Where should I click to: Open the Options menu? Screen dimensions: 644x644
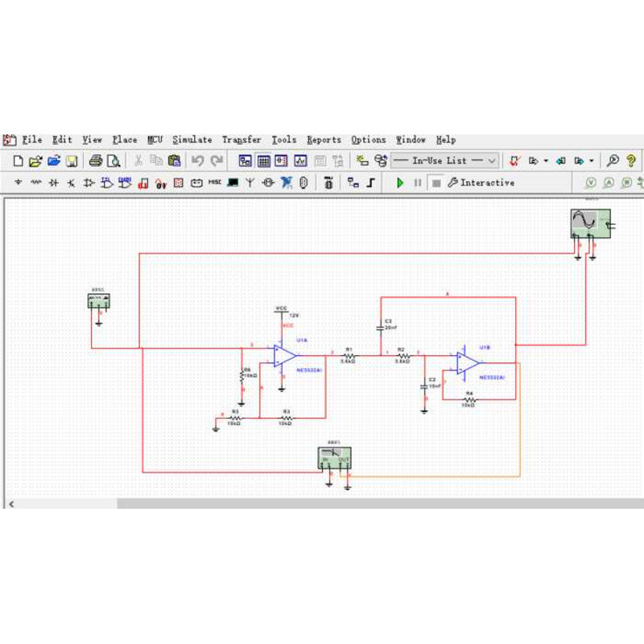pos(369,140)
